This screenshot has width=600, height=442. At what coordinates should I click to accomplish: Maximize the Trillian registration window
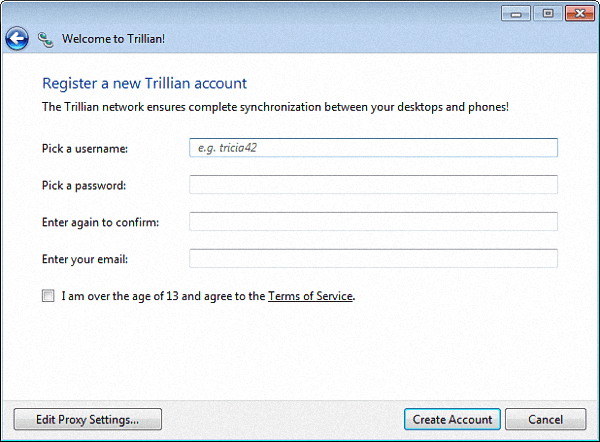pyautogui.click(x=546, y=13)
